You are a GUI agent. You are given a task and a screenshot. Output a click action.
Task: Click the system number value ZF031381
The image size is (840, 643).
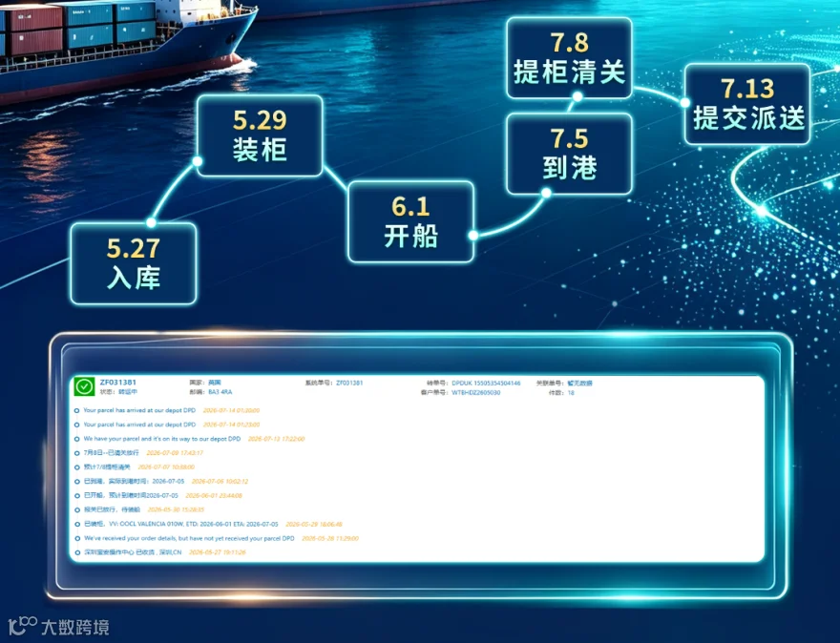coord(349,383)
